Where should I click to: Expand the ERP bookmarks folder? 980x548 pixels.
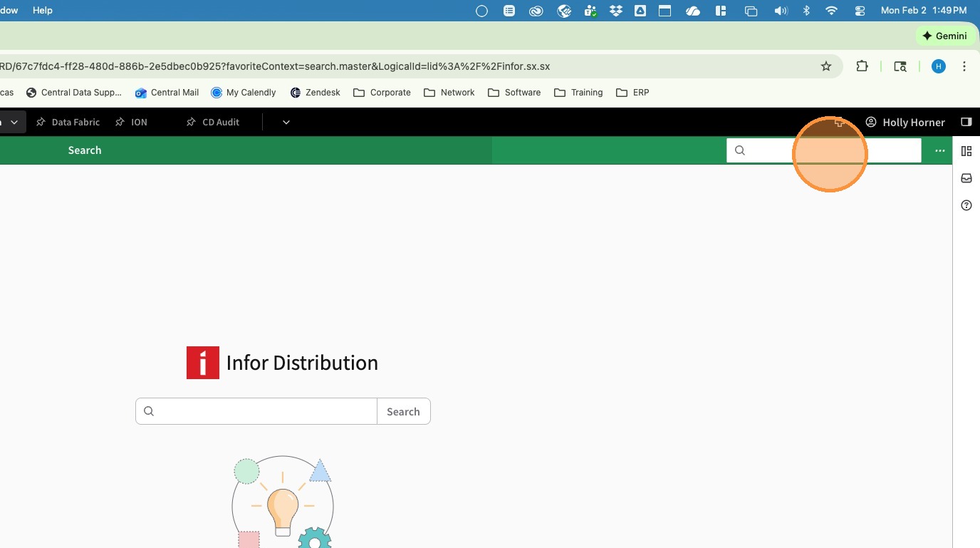(632, 93)
